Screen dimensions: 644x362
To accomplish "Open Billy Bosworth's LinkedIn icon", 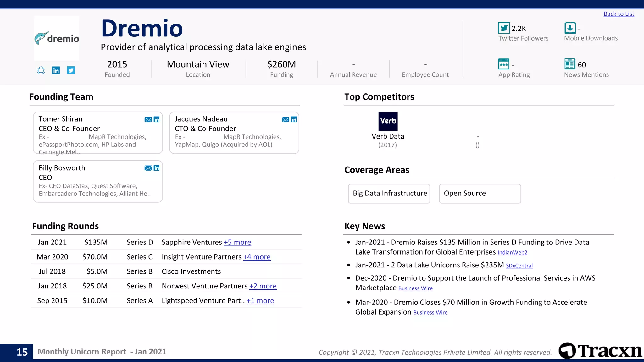I will (157, 168).
